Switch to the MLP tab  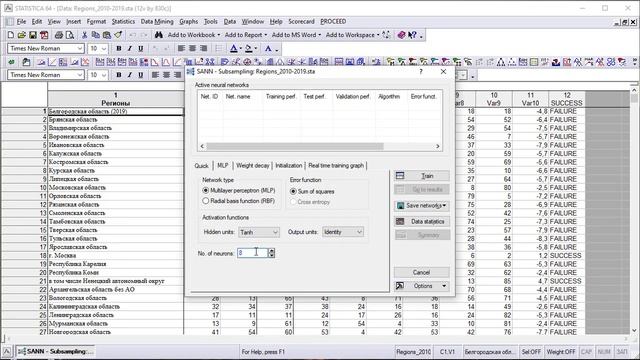point(222,165)
